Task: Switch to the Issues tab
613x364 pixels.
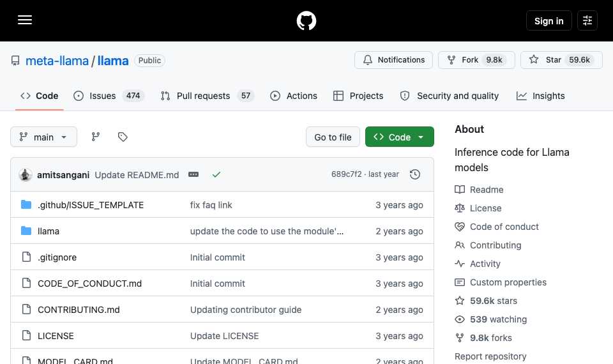Action: (109, 96)
